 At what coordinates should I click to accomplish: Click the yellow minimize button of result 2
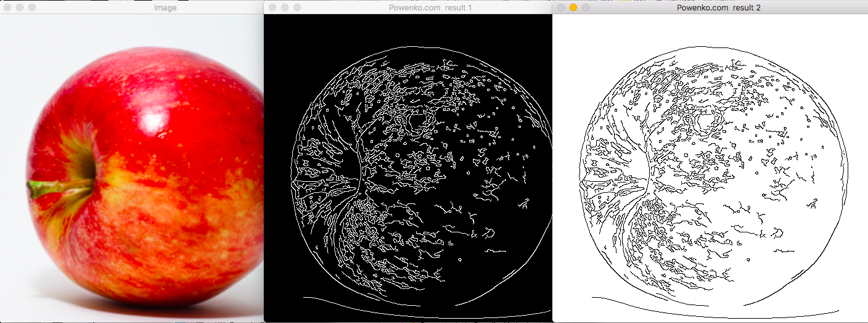pos(573,7)
